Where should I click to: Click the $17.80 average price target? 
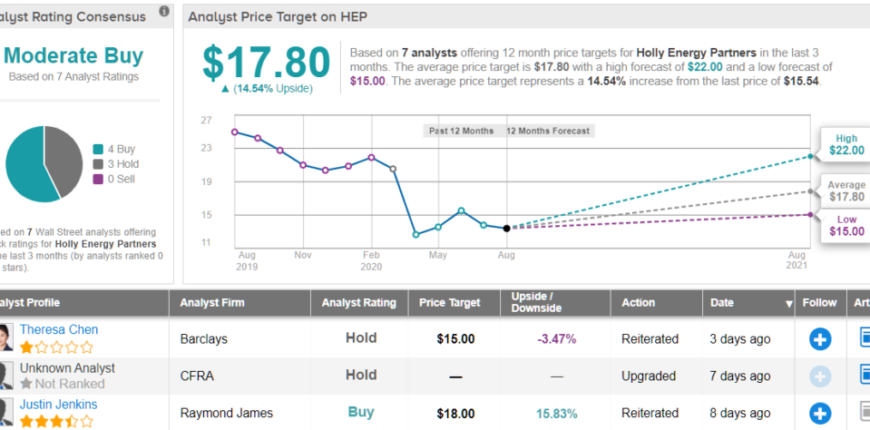coord(266,62)
